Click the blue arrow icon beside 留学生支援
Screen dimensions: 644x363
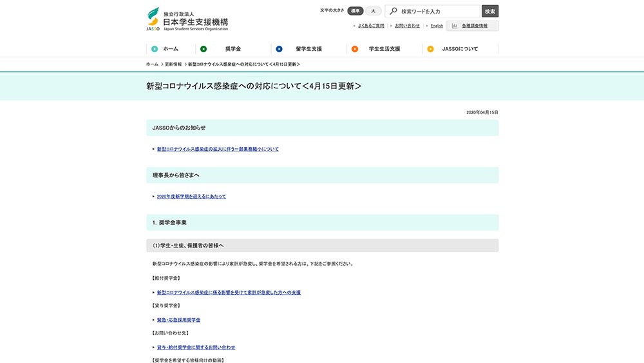click(x=279, y=49)
